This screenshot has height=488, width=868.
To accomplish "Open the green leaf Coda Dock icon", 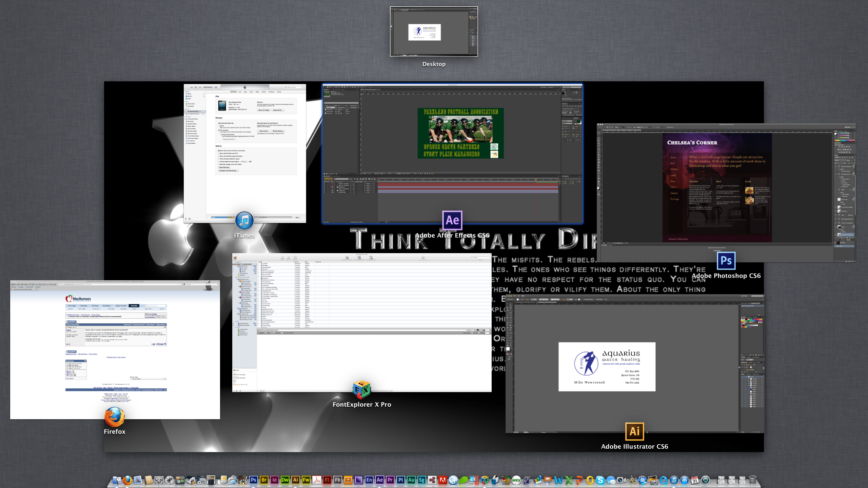I will (464, 480).
